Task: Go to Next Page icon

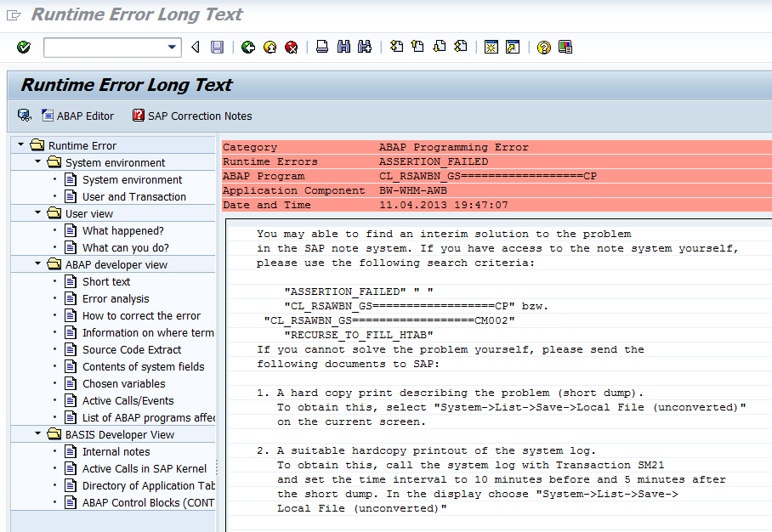Action: click(440, 48)
